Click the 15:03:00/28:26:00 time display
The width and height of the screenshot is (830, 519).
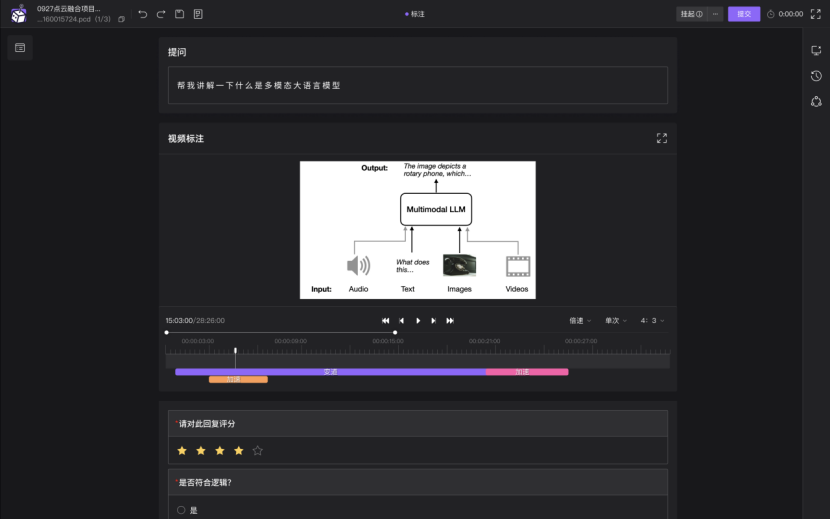[x=195, y=320]
